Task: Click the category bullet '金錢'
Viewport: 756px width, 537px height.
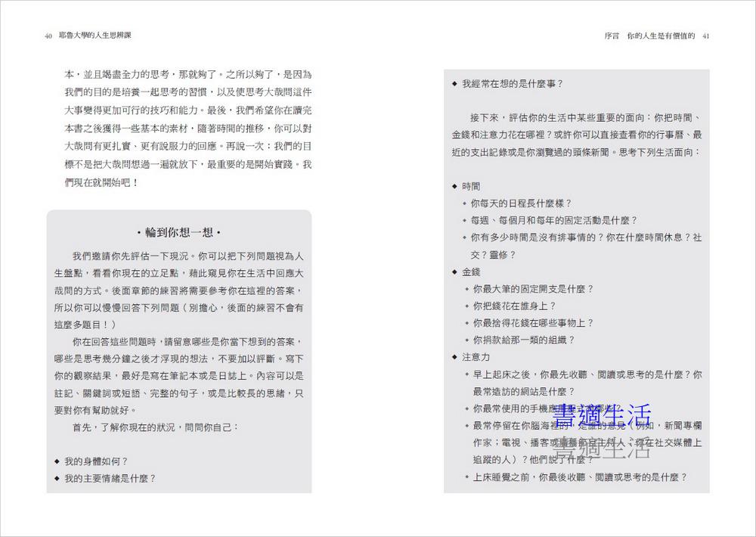Action: click(471, 272)
